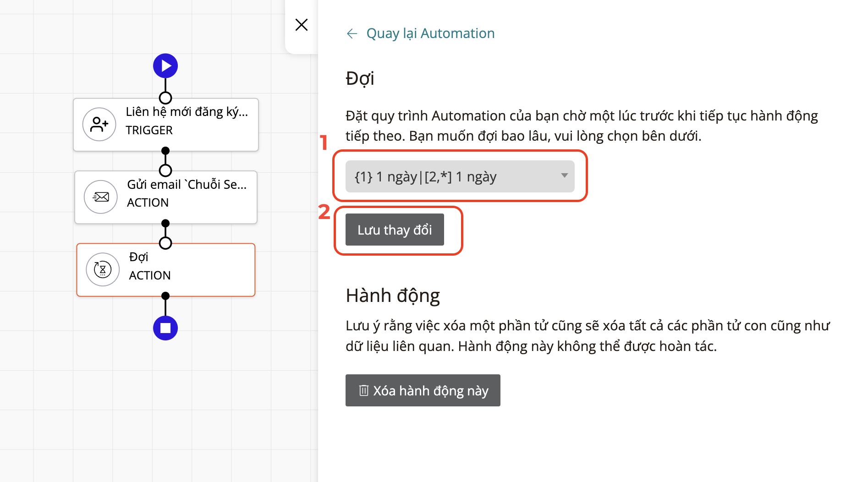This screenshot has width=868, height=482.
Task: Click trash icon on delete button
Action: click(363, 390)
